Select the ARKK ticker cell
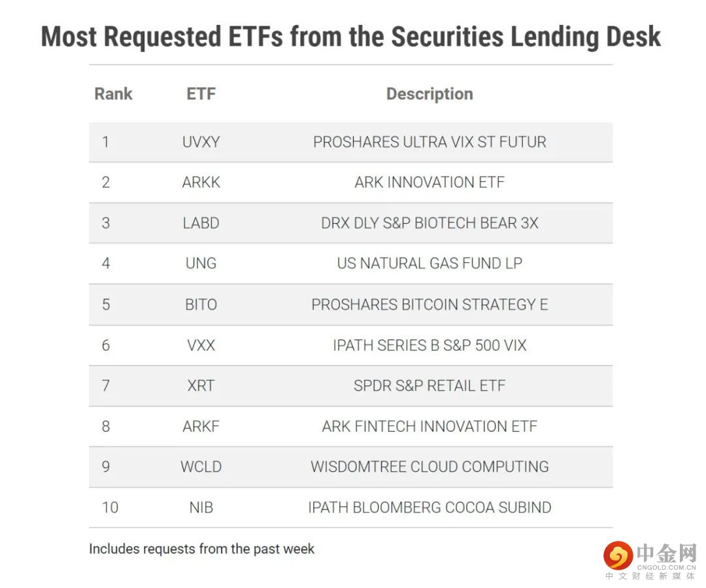 (x=201, y=182)
